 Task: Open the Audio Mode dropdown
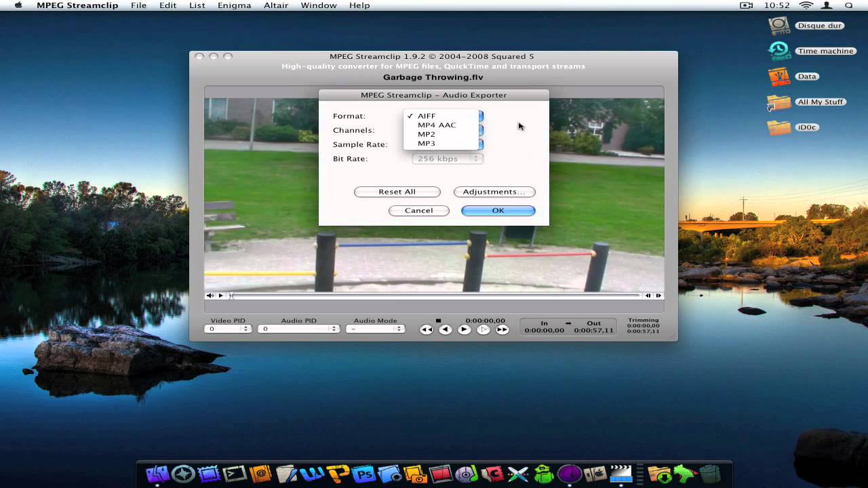[375, 329]
